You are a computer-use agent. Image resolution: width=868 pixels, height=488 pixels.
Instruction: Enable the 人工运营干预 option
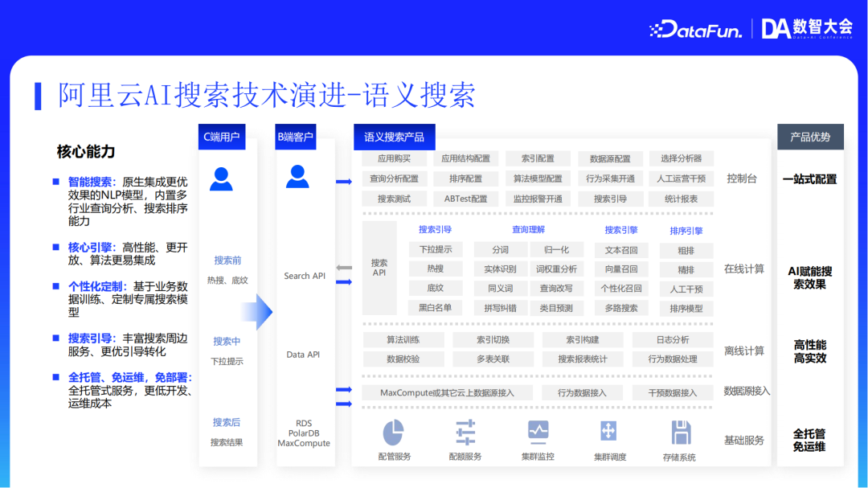click(681, 178)
